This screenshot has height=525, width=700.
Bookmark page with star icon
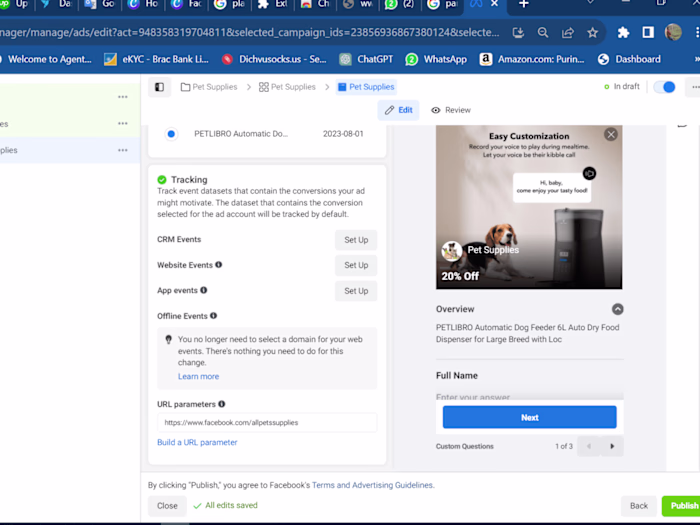click(x=593, y=32)
